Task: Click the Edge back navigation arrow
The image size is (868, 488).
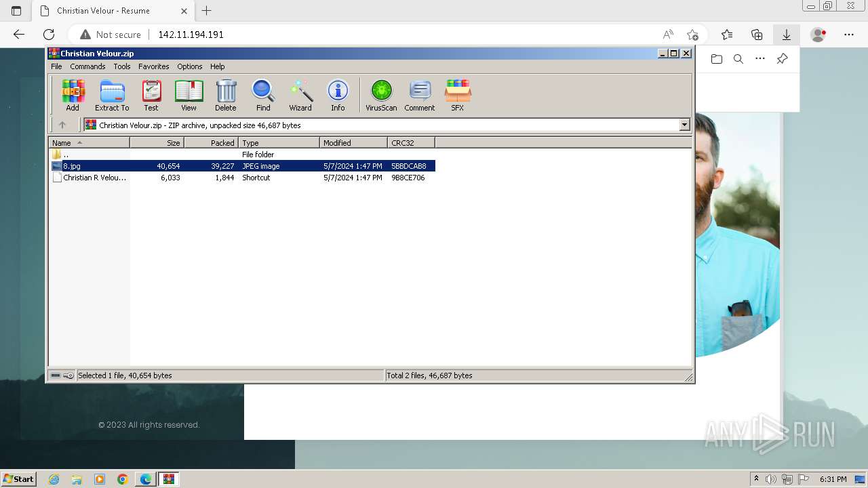Action: (x=19, y=35)
